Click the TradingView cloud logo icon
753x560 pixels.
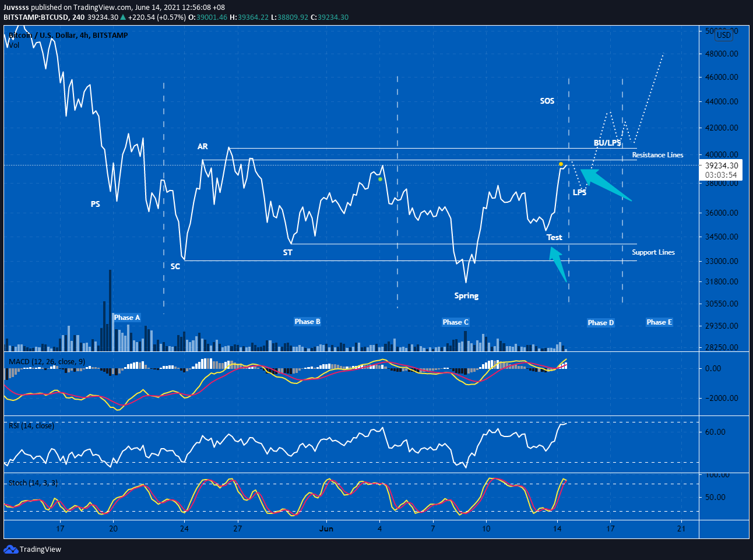click(x=10, y=549)
